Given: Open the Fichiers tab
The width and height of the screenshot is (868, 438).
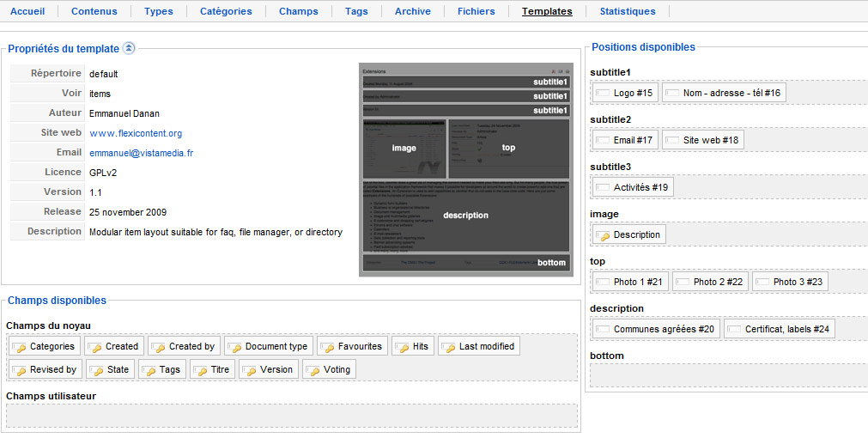Looking at the screenshot, I should (x=476, y=11).
